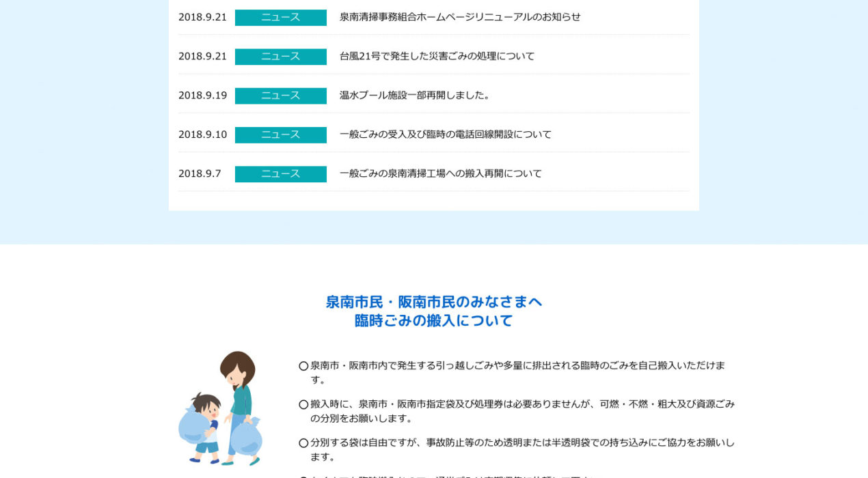The width and height of the screenshot is (868, 478).
Task: Click ニュース badge beside the 台風21号 headline
Action: tap(280, 57)
